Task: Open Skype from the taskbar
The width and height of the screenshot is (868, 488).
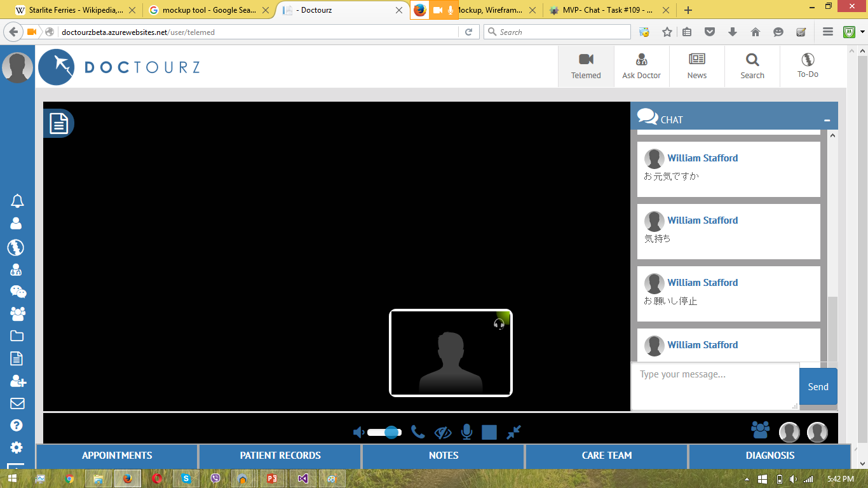Action: tap(186, 478)
